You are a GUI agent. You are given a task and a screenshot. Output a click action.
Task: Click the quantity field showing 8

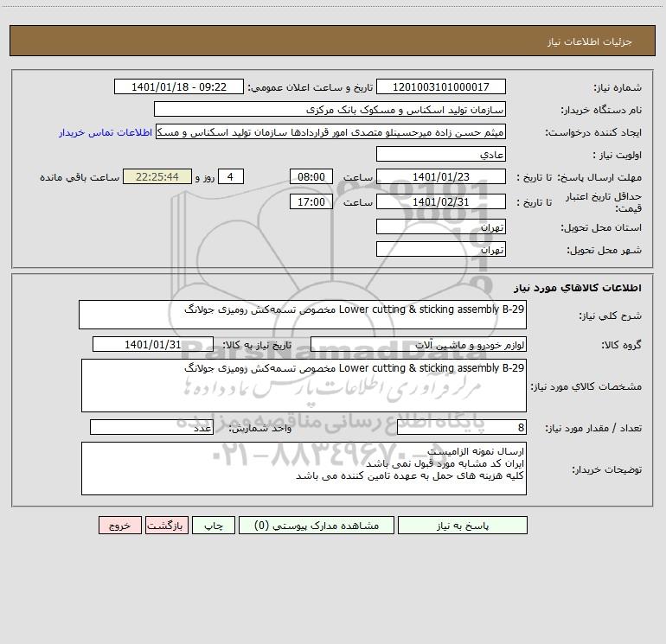(x=462, y=427)
